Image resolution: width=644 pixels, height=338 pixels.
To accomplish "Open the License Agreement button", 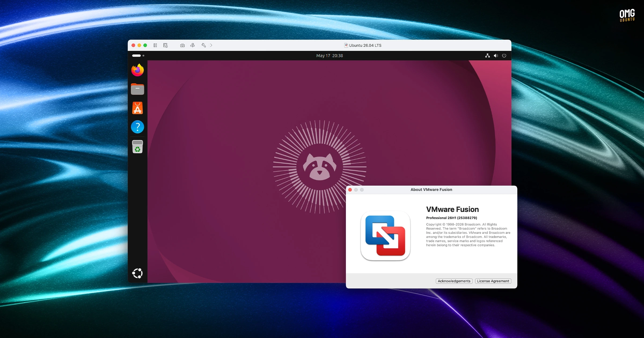I will tap(493, 281).
